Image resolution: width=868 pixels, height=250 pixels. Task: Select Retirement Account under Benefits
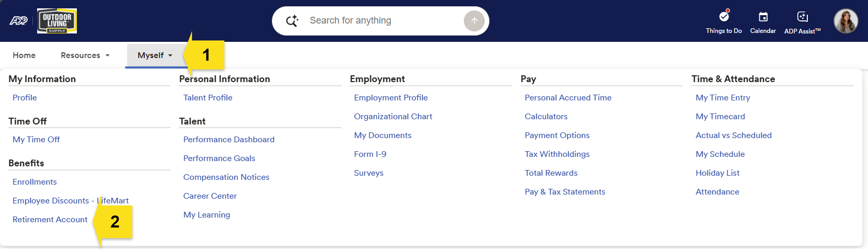[x=50, y=220]
